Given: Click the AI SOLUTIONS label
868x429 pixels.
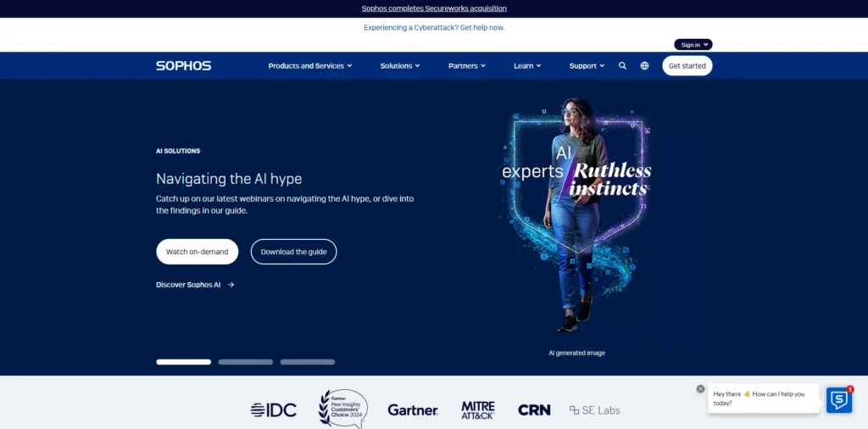Looking at the screenshot, I should point(178,151).
